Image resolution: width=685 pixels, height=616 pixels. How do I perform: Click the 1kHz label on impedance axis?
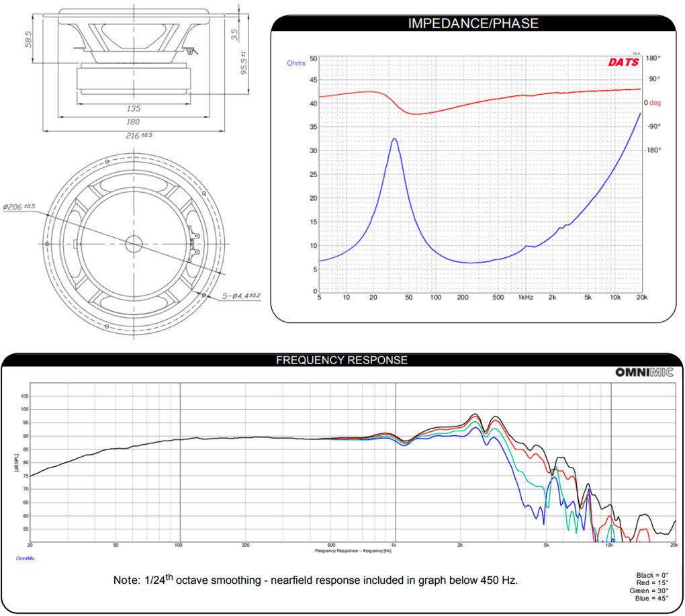coord(526,297)
